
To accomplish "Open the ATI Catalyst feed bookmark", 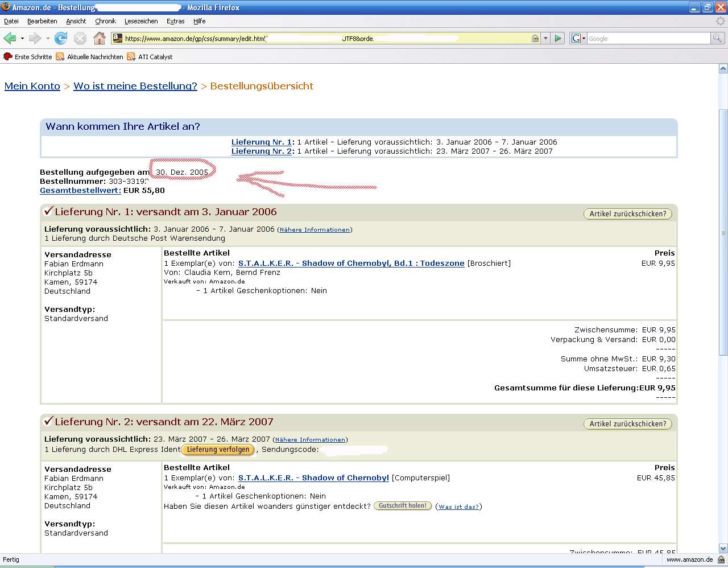I will tap(150, 57).
